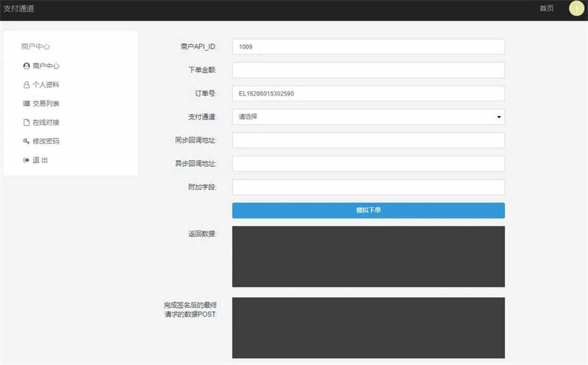Click the 个人资料 person icon
Screen dimensions: 588x365
coord(26,85)
